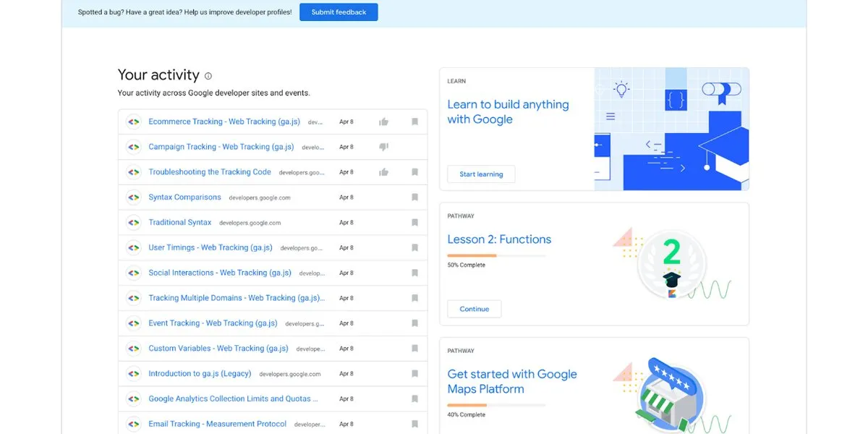The height and width of the screenshot is (434, 868).
Task: Open Email Tracking - Measurement Protocol link
Action: [218, 425]
